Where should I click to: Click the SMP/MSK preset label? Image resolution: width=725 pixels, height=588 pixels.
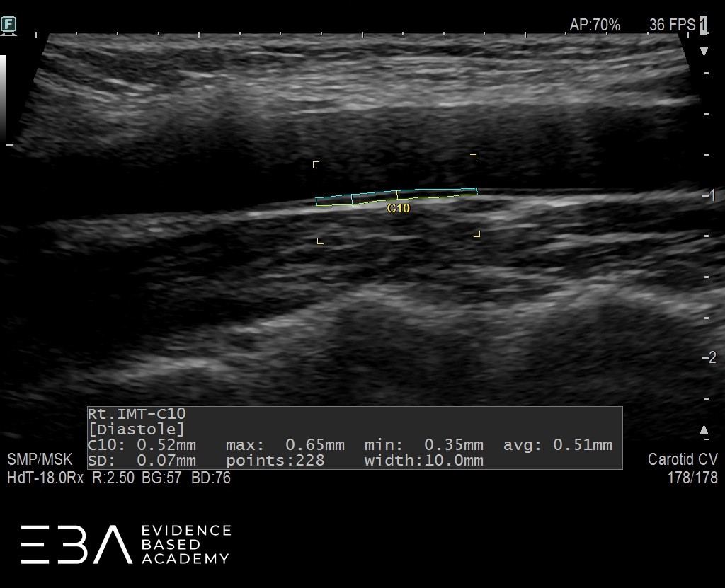tap(40, 459)
